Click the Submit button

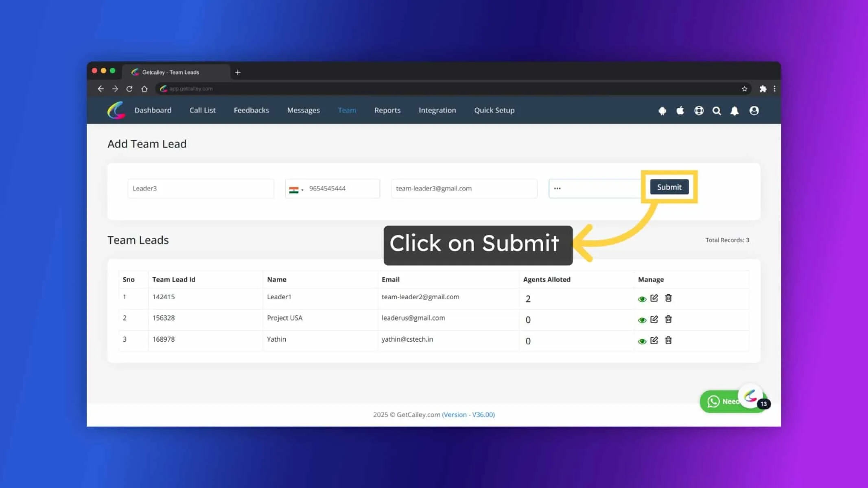click(x=669, y=187)
